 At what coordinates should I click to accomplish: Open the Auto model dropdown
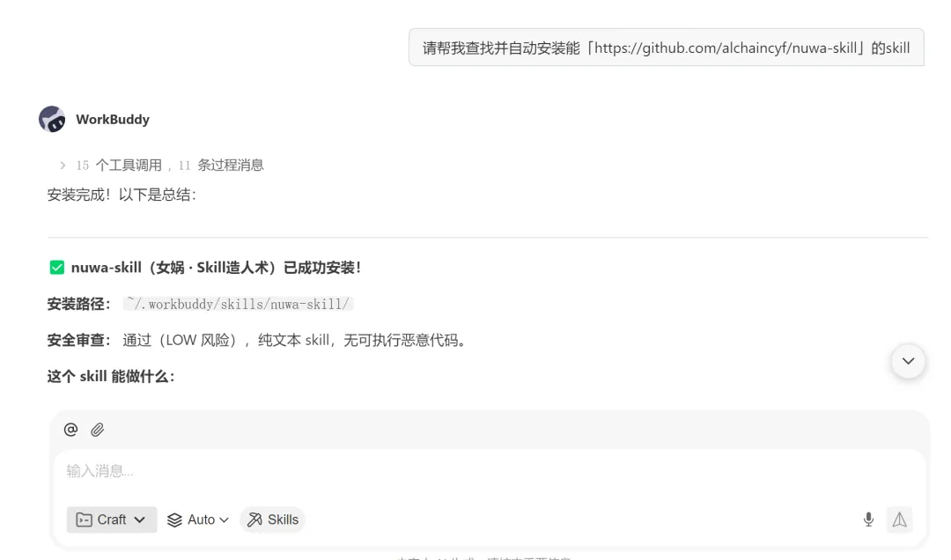click(x=198, y=519)
